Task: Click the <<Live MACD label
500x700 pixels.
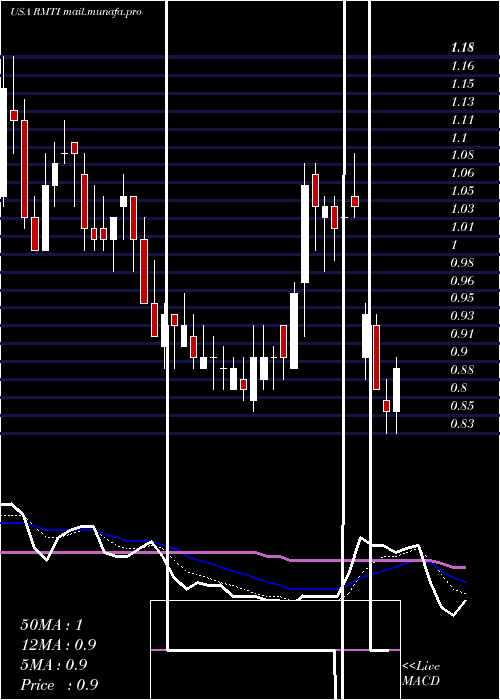Action: click(x=421, y=673)
